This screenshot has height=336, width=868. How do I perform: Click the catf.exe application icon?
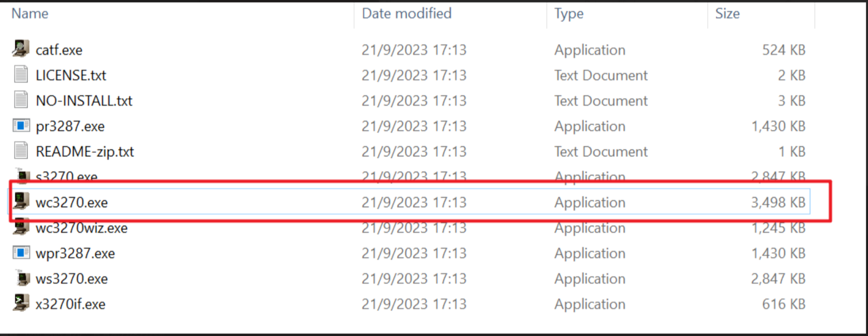click(20, 50)
